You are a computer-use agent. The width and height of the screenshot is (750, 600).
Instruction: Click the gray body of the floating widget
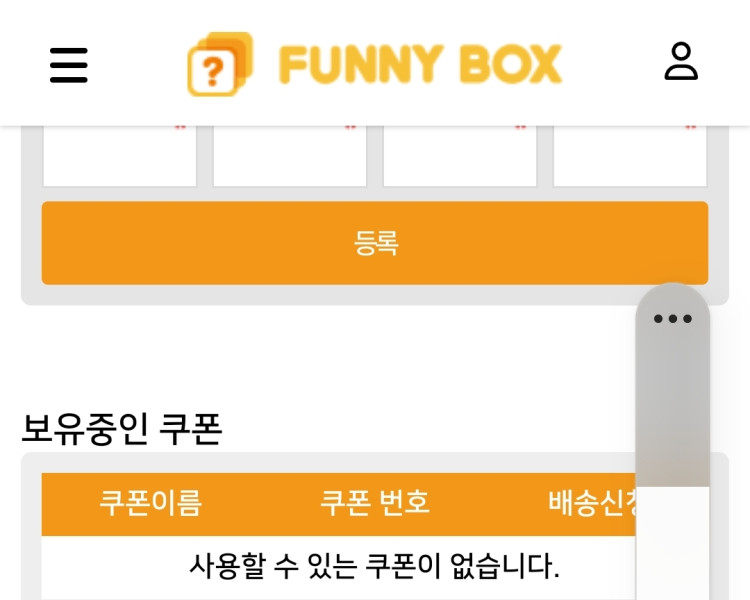tap(672, 410)
